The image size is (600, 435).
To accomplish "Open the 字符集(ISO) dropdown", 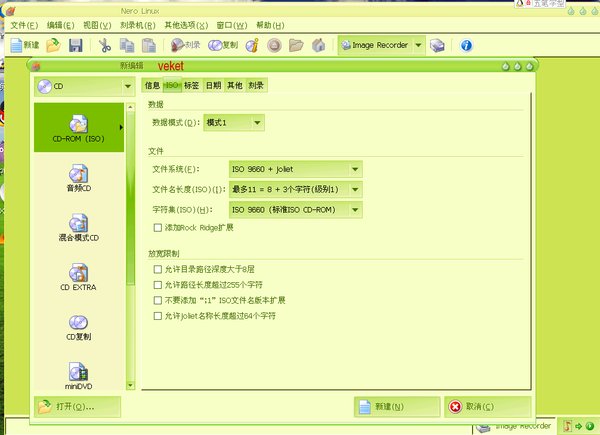I will [295, 210].
